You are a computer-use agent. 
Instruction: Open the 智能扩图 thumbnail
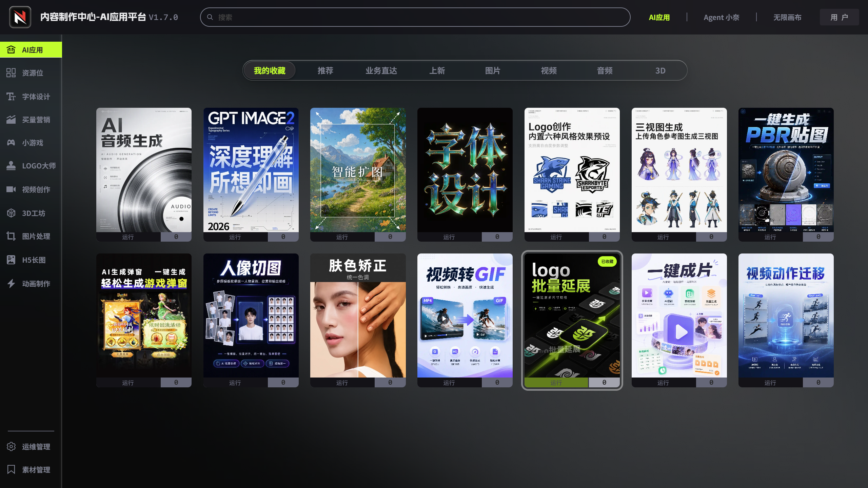(358, 170)
